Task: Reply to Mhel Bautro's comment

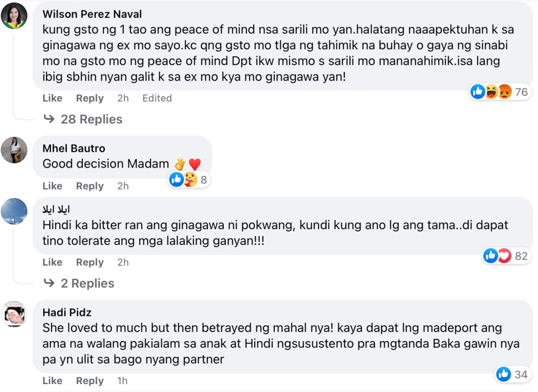Action: [90, 186]
